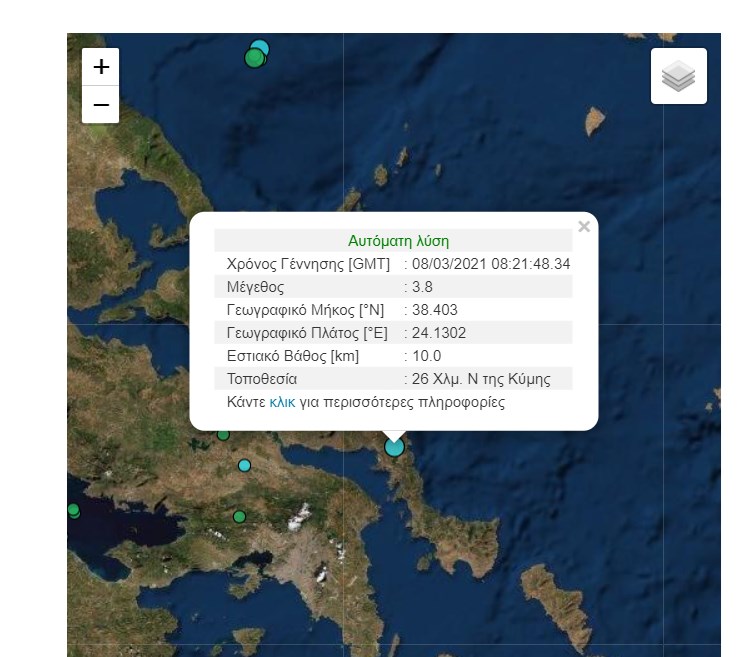The image size is (751, 657).
Task: Follow the "κλικ" link for more information
Action: pyautogui.click(x=283, y=403)
